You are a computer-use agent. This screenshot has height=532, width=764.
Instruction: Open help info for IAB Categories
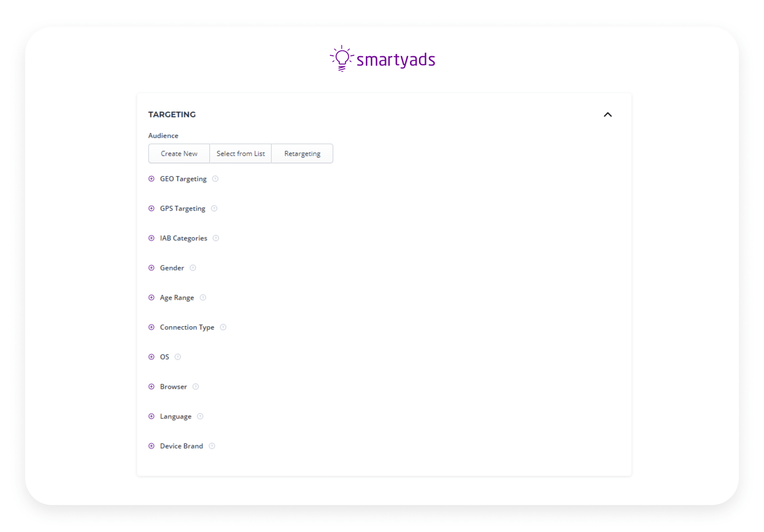click(x=216, y=238)
